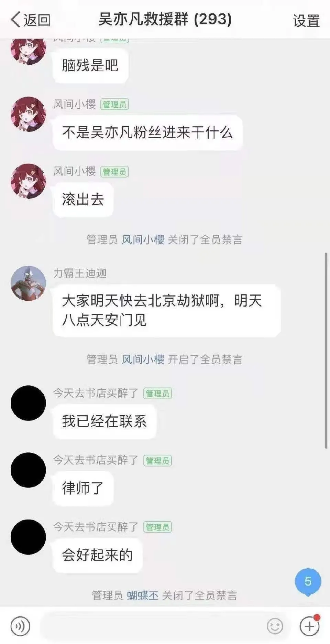
Task: Open 力霸王迪迦 Ultraman avatar
Action: click(28, 283)
